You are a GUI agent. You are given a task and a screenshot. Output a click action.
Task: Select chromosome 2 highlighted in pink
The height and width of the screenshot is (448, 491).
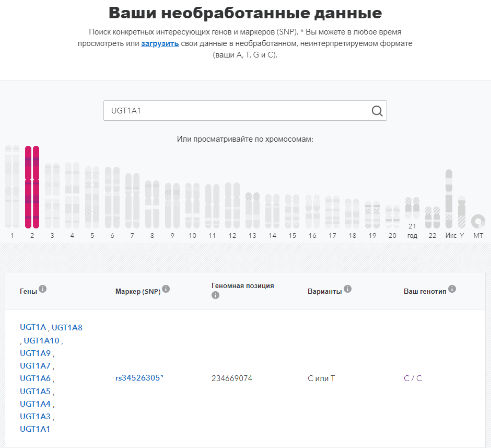tap(32, 187)
